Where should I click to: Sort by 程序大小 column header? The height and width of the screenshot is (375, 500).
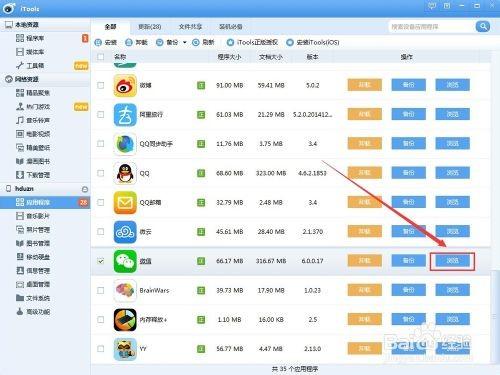point(229,57)
